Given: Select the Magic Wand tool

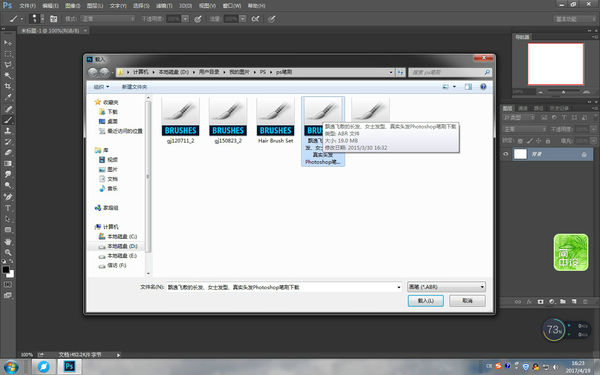Looking at the screenshot, I should pyautogui.click(x=8, y=75).
